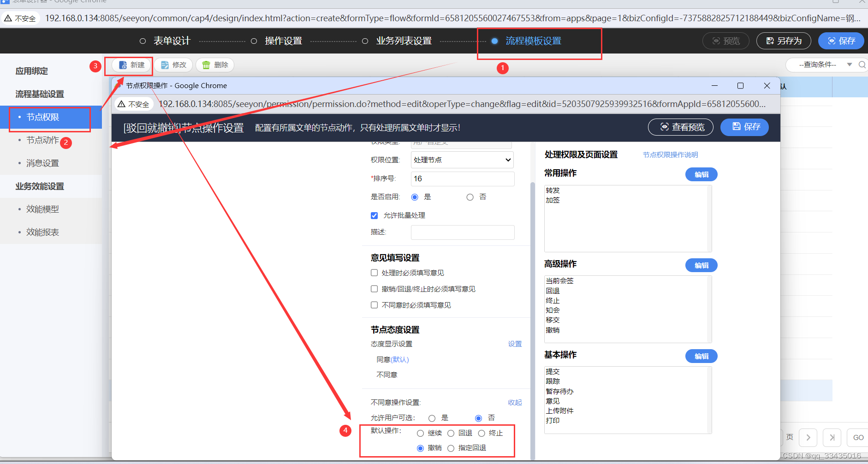Maximize the 节点权限操作 popup window
Image resolution: width=868 pixels, height=464 pixels.
[x=740, y=86]
